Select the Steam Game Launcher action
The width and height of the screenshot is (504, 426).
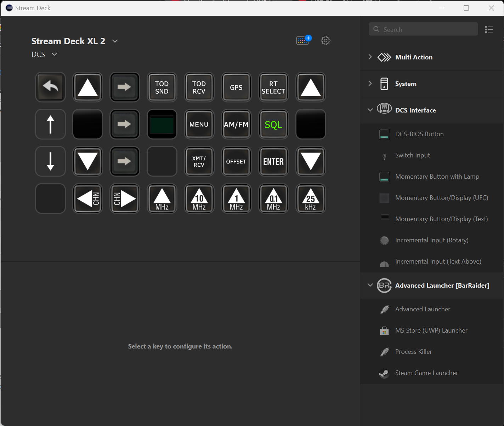[x=426, y=373]
